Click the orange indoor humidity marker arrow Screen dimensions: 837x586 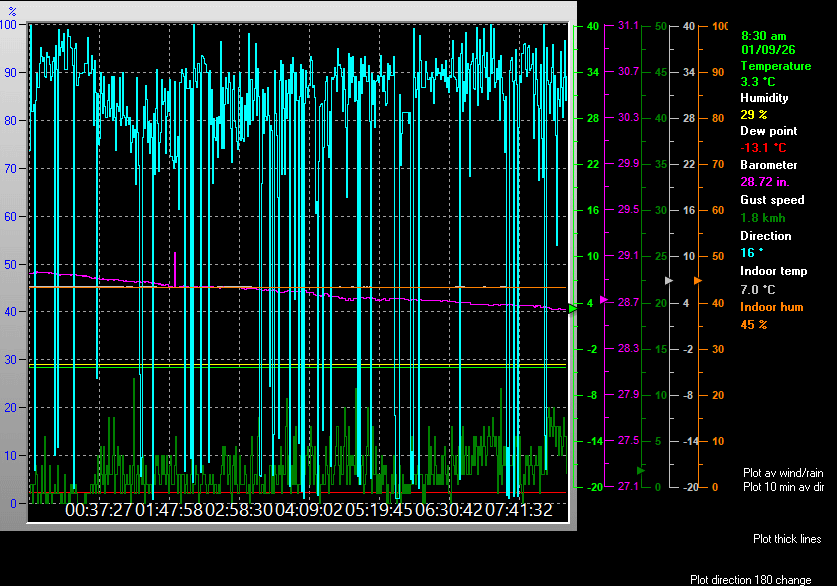(x=697, y=280)
